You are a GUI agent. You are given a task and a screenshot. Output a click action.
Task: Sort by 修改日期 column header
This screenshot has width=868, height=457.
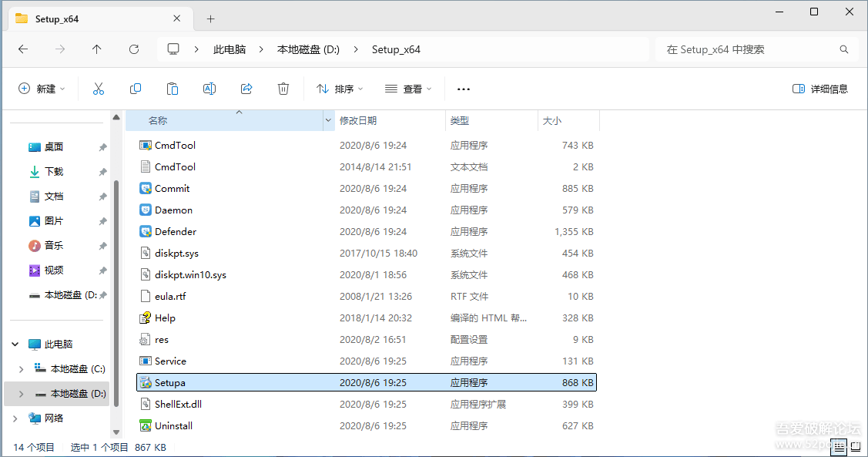click(390, 120)
